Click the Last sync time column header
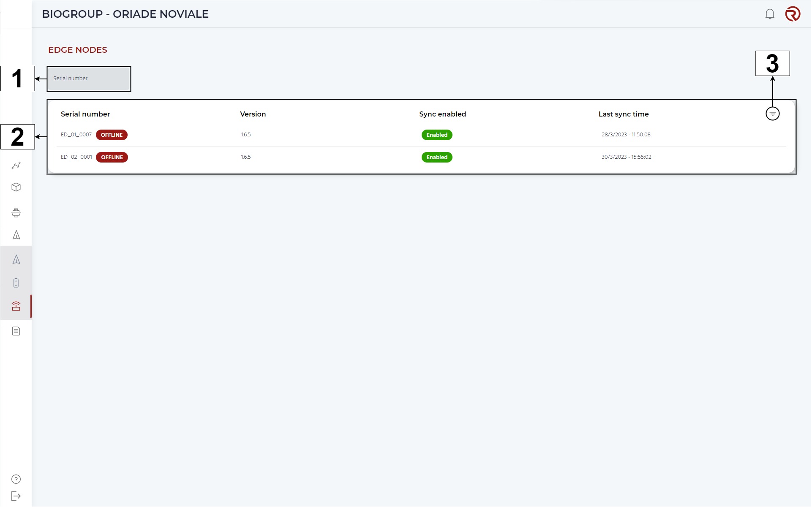 [x=624, y=114]
